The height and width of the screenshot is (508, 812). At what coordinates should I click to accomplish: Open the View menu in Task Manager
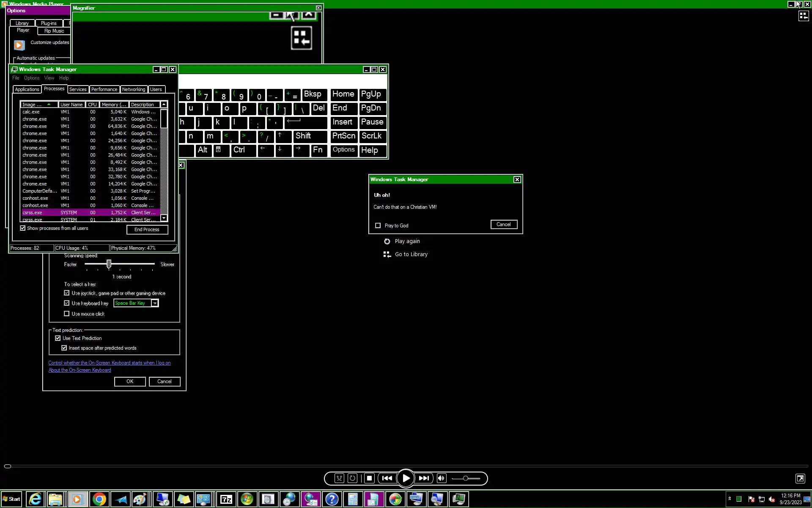point(49,78)
